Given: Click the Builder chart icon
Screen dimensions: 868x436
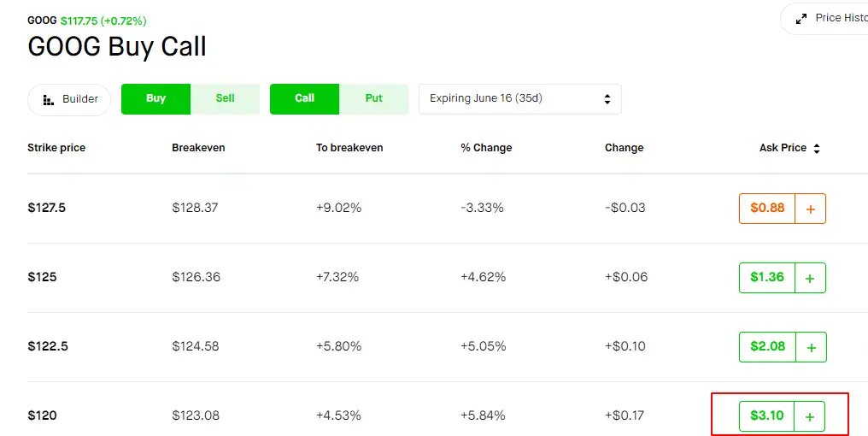Looking at the screenshot, I should pyautogui.click(x=49, y=100).
